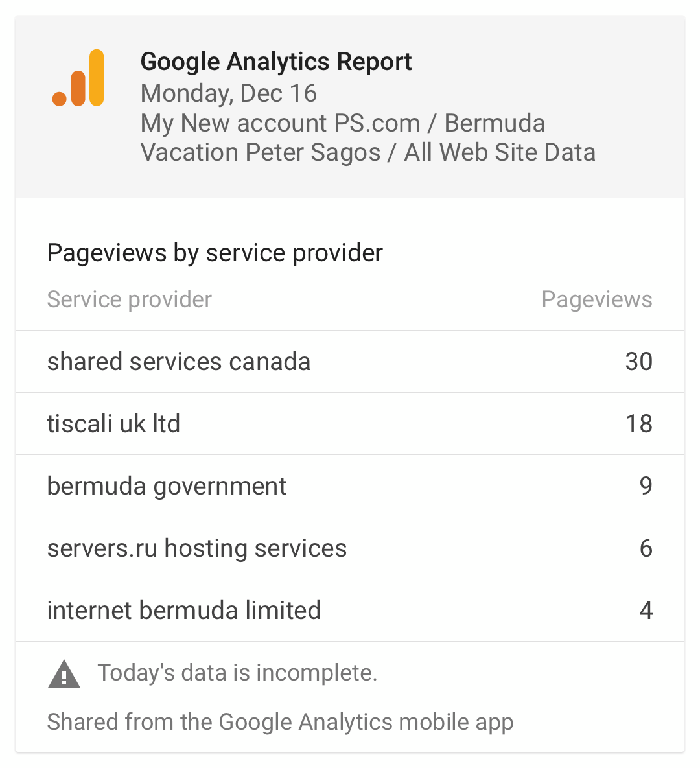Click the Today's data is incomplete notice
Image resolution: width=700 pixels, height=768 pixels.
tap(238, 673)
